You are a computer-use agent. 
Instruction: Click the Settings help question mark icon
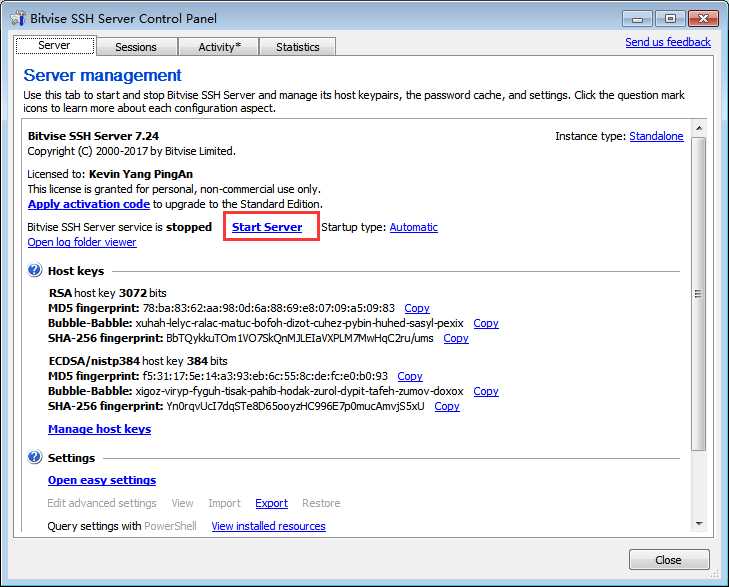click(35, 457)
